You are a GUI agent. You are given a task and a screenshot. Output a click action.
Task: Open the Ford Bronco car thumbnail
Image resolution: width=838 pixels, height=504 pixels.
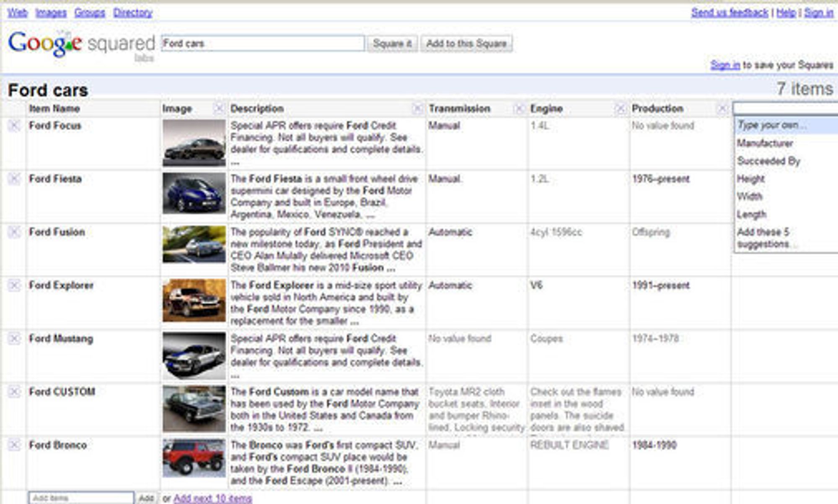point(194,458)
